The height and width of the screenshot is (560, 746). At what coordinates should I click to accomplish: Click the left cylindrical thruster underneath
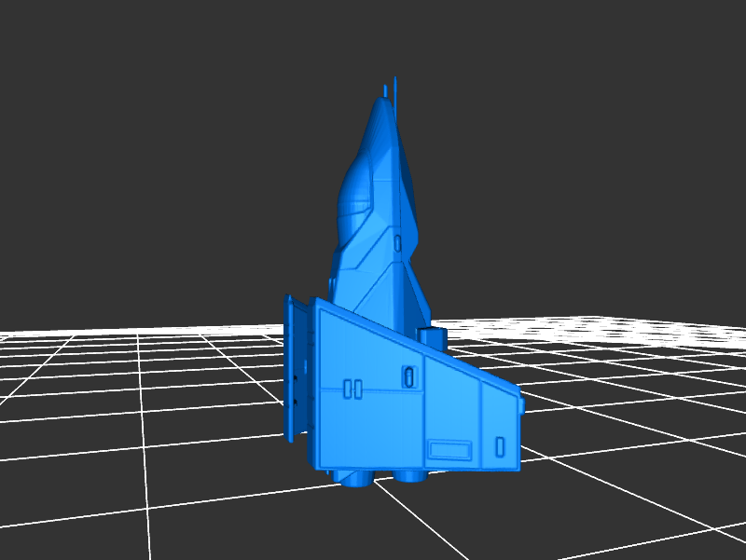click(355, 479)
